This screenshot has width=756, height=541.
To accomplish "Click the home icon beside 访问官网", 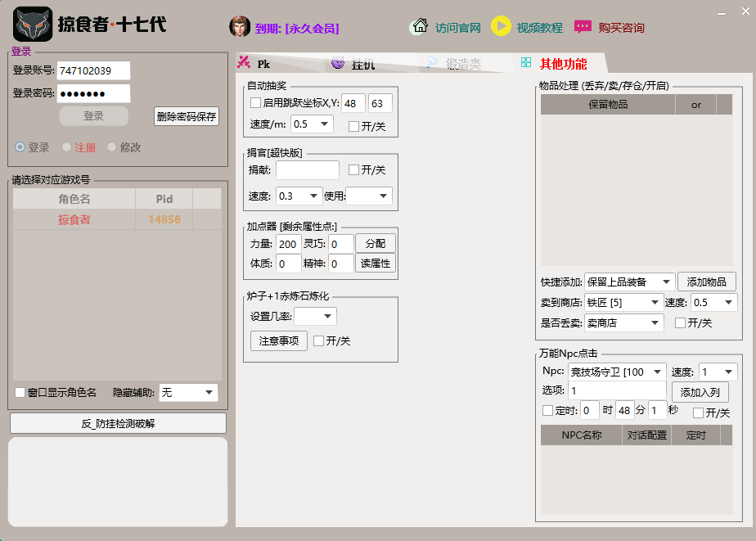I will [418, 26].
